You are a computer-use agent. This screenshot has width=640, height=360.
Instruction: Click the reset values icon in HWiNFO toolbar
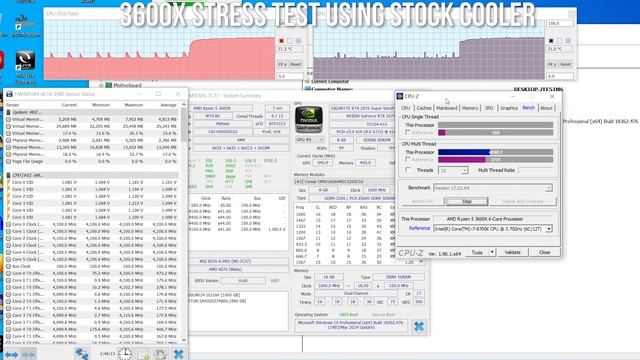160,354
